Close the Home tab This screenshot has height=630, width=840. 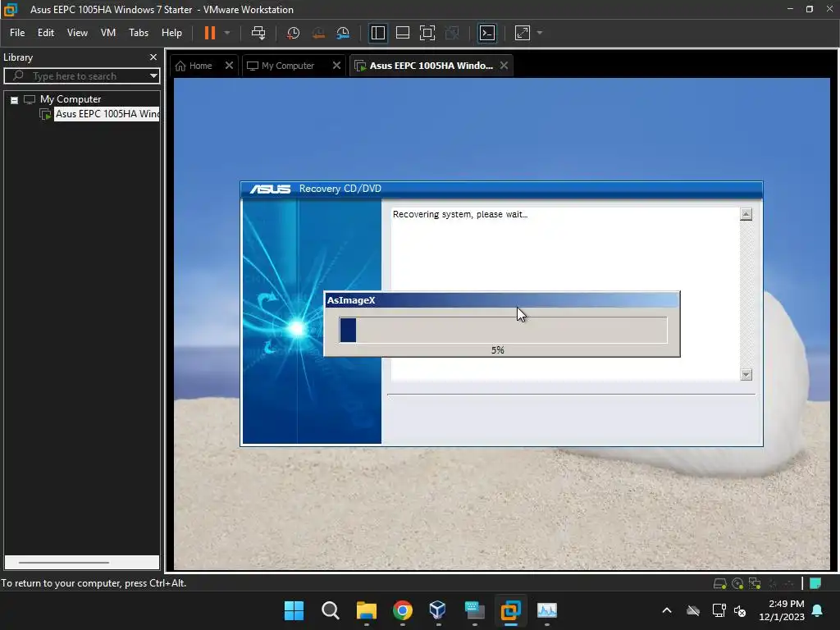point(229,66)
